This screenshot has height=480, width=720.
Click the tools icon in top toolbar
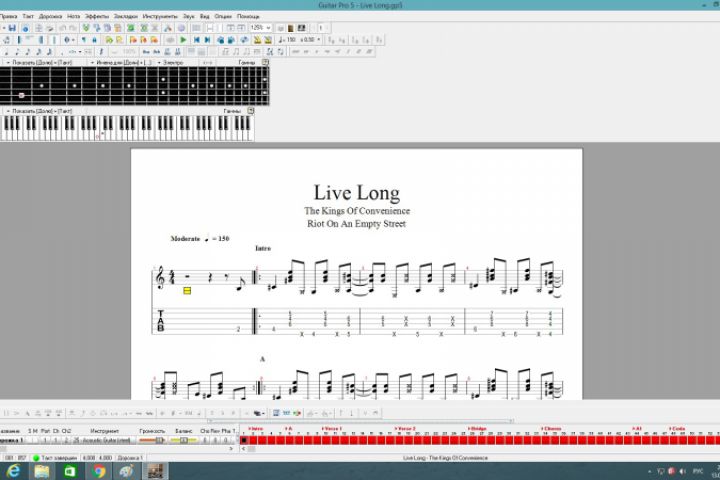[x=168, y=28]
